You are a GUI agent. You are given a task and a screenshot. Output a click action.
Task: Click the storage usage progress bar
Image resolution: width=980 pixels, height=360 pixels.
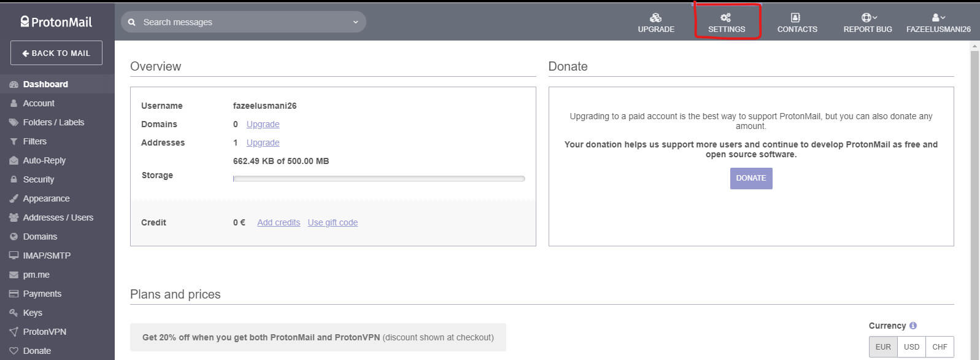click(379, 179)
